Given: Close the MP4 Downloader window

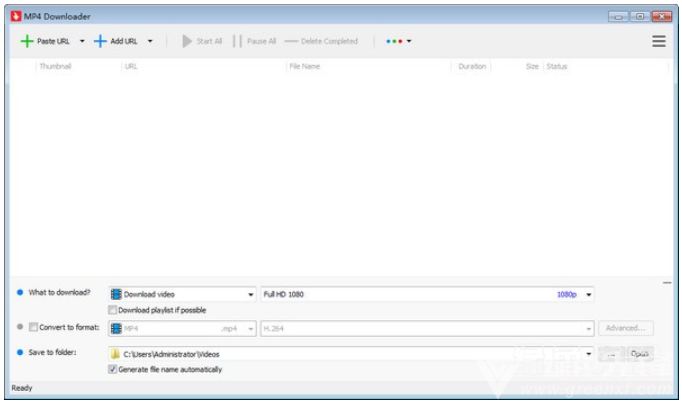Looking at the screenshot, I should 662,17.
